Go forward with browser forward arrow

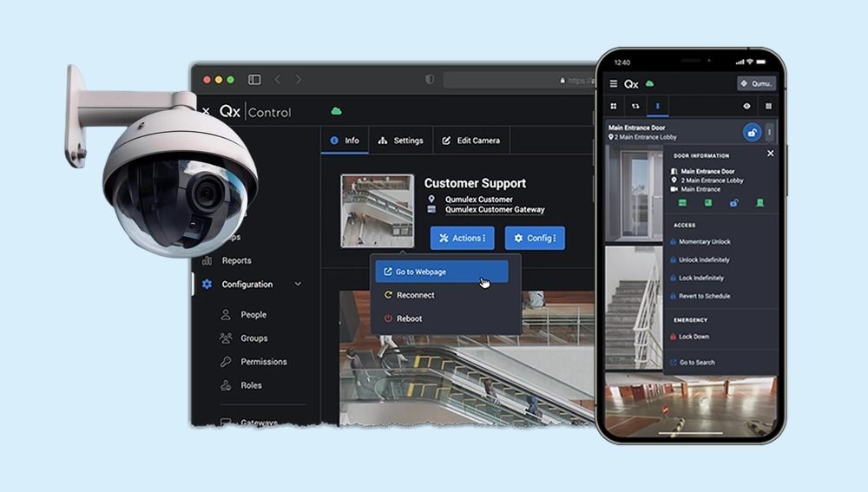tap(299, 80)
